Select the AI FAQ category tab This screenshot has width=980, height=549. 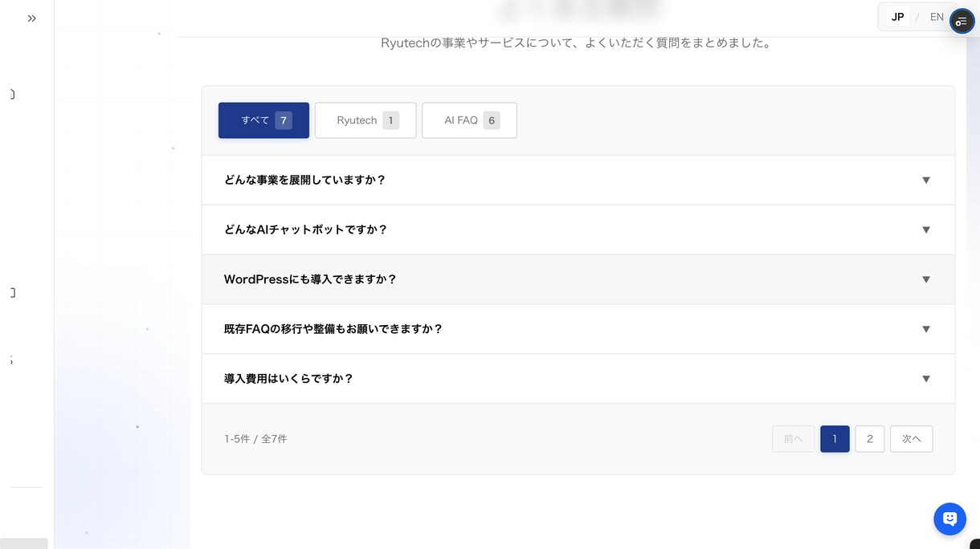(469, 120)
